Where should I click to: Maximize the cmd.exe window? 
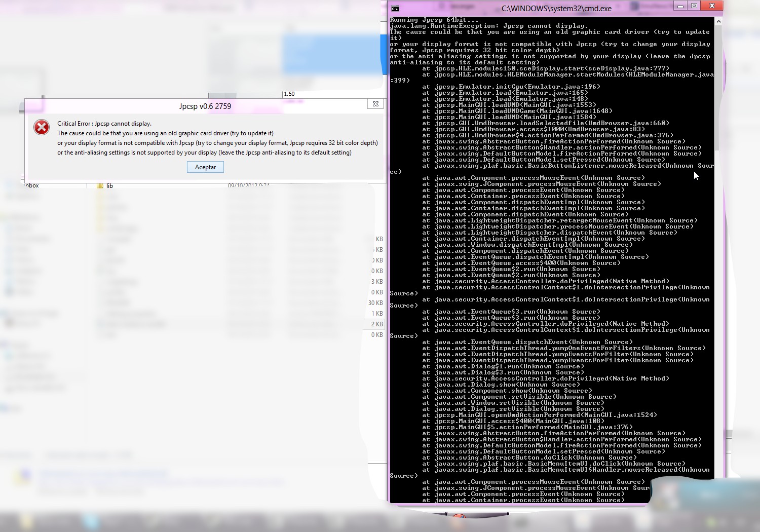point(694,6)
